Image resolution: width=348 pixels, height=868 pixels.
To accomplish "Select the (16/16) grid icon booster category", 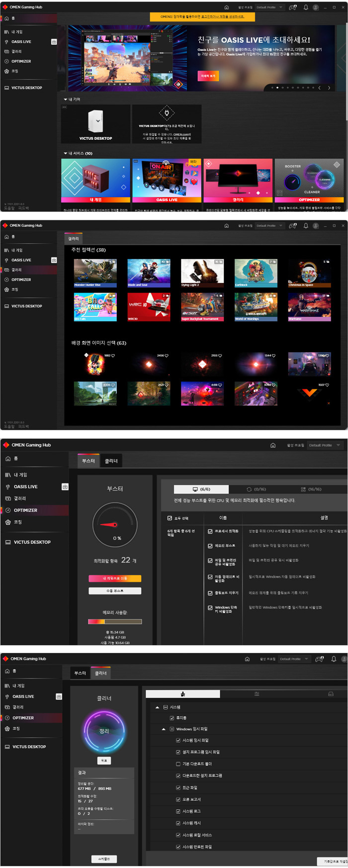I will (311, 489).
